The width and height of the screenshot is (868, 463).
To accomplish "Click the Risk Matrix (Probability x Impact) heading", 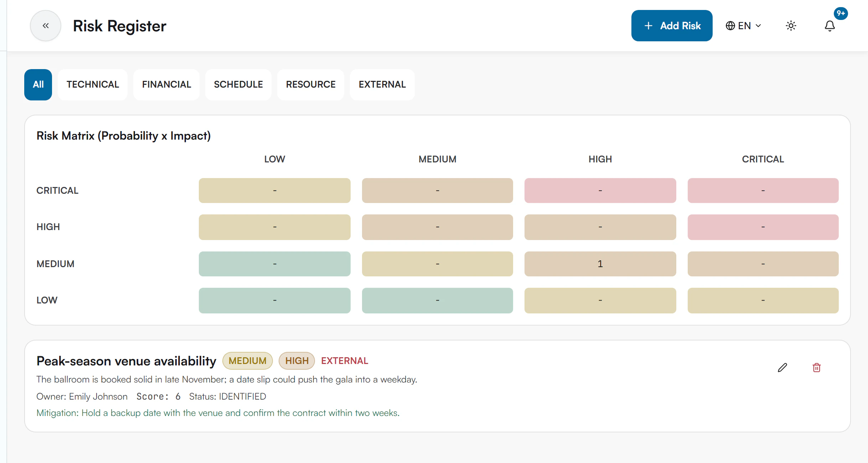I will point(124,136).
